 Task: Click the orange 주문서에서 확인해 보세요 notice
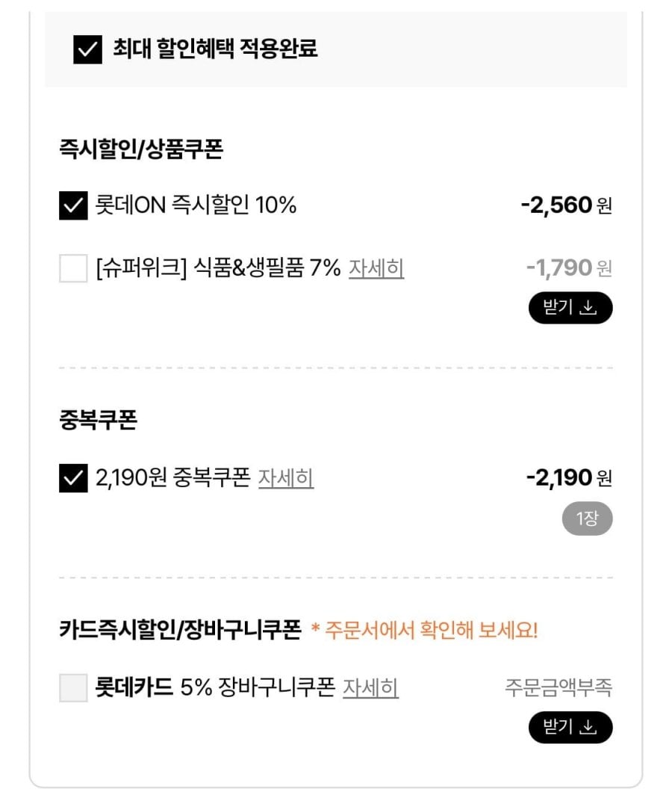[x=424, y=631]
